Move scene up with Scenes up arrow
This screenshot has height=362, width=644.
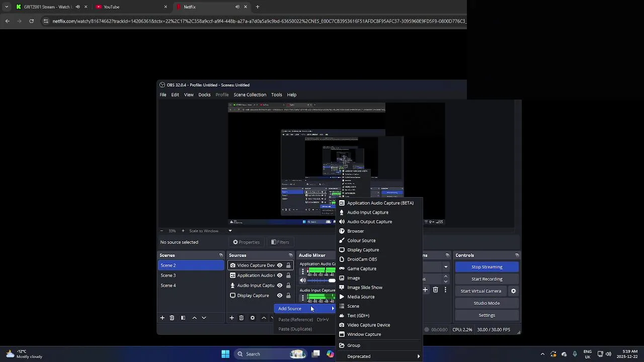click(194, 318)
